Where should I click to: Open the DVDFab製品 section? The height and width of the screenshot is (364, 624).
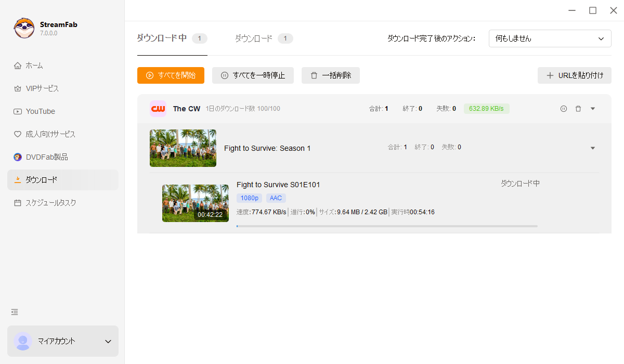tap(47, 157)
